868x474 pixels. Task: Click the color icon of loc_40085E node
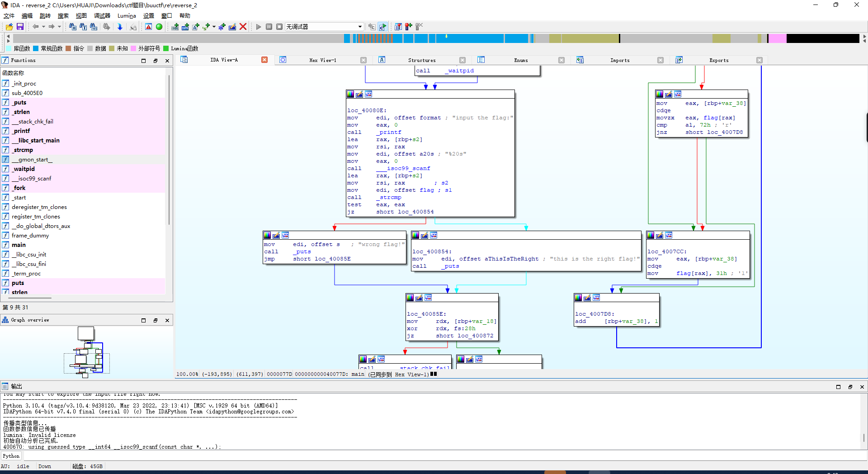point(410,298)
